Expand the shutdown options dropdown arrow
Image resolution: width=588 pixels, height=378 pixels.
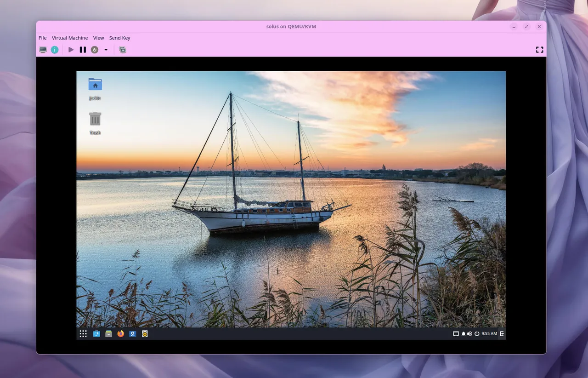(106, 50)
